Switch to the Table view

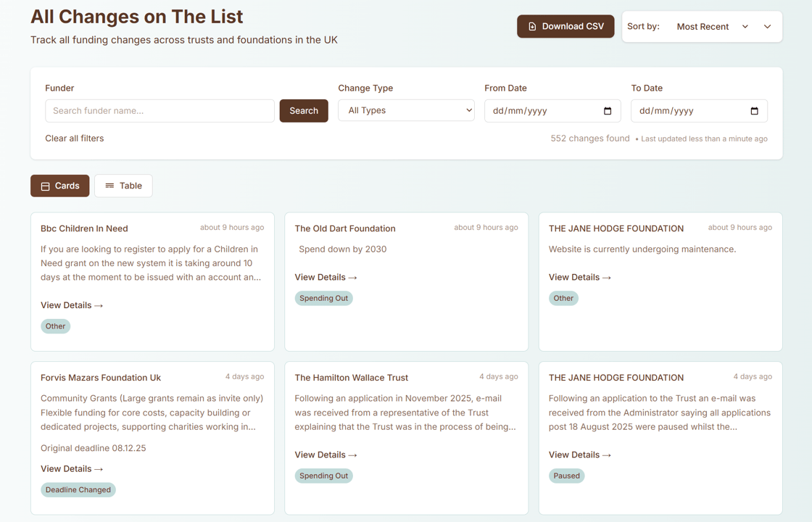click(123, 186)
